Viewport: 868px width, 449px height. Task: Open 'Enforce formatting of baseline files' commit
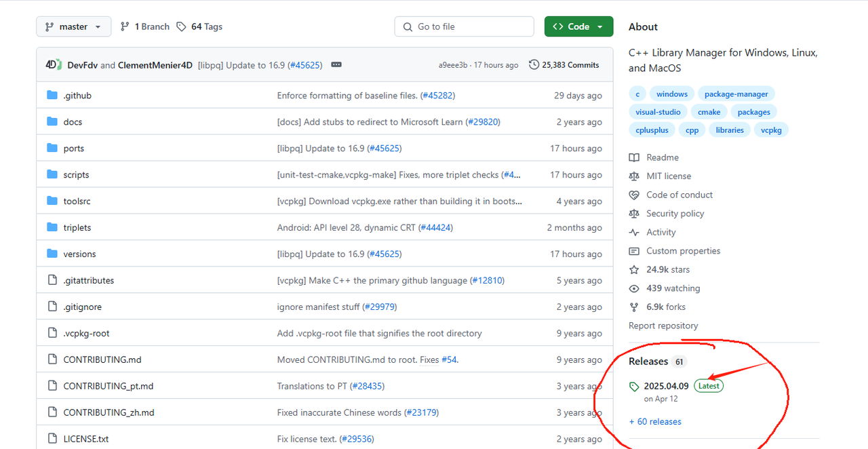click(x=347, y=96)
